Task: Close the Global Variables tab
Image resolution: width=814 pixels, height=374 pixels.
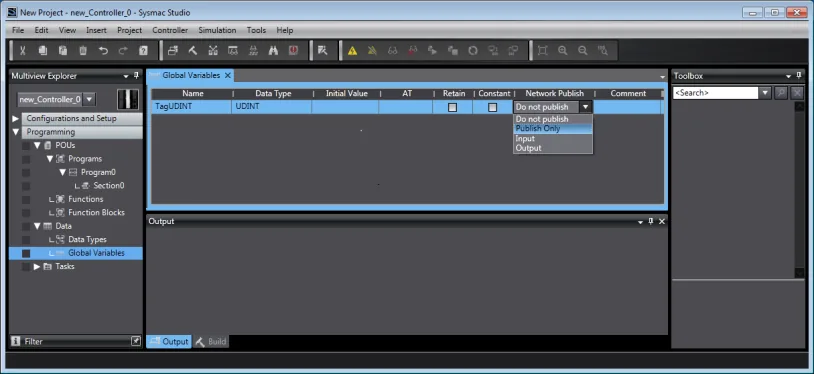Action: 227,76
